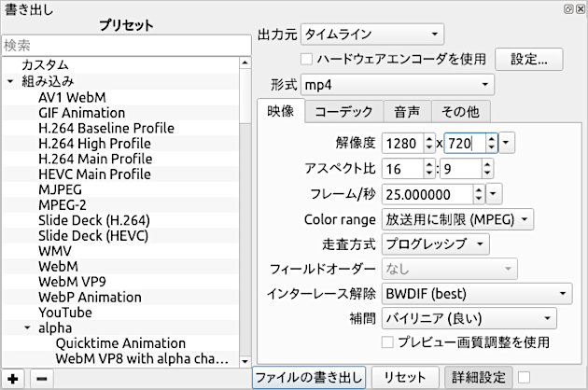Select the YouTube preset
The image size is (588, 390).
65,313
